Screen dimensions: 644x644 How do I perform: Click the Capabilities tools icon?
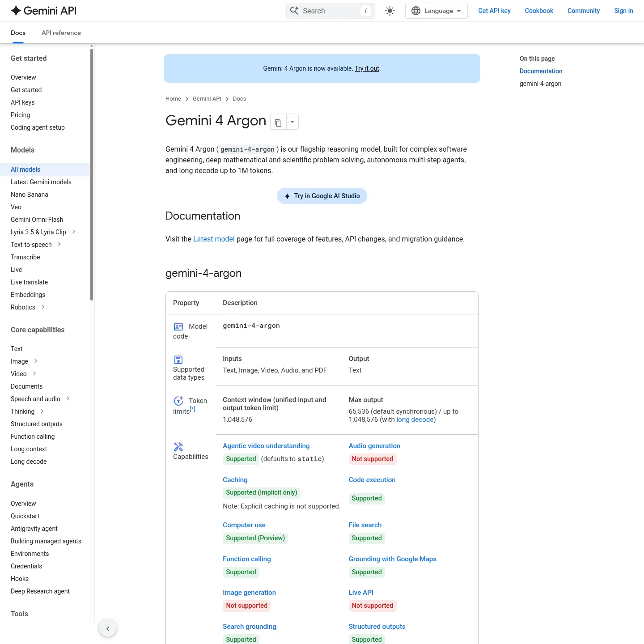(178, 447)
